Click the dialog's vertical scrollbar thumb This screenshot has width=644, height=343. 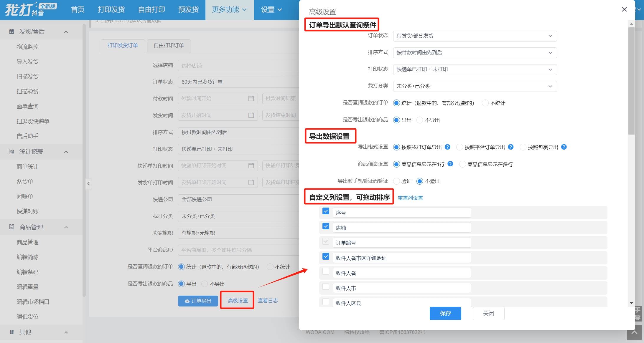(631, 81)
